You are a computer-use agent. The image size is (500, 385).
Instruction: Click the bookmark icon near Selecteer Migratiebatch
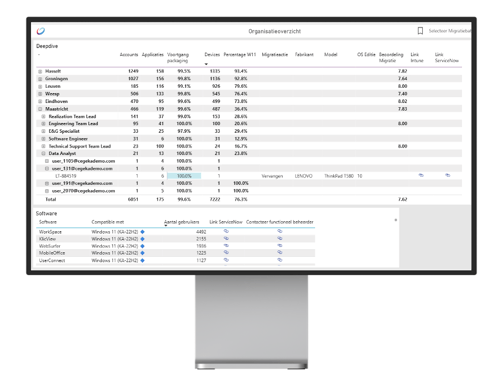pyautogui.click(x=420, y=31)
